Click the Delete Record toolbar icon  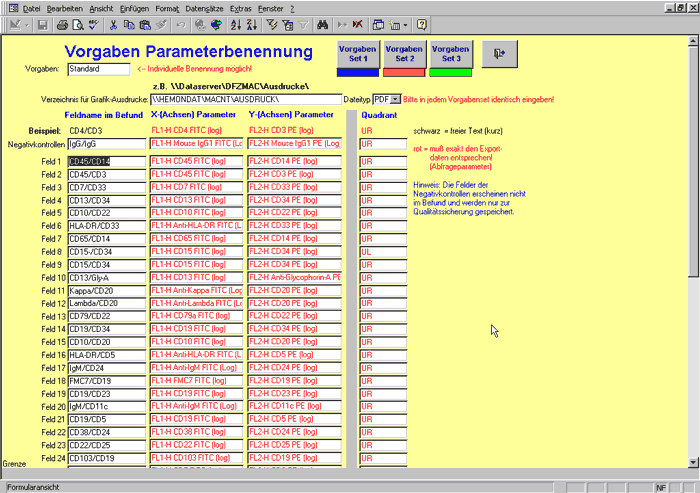(358, 25)
